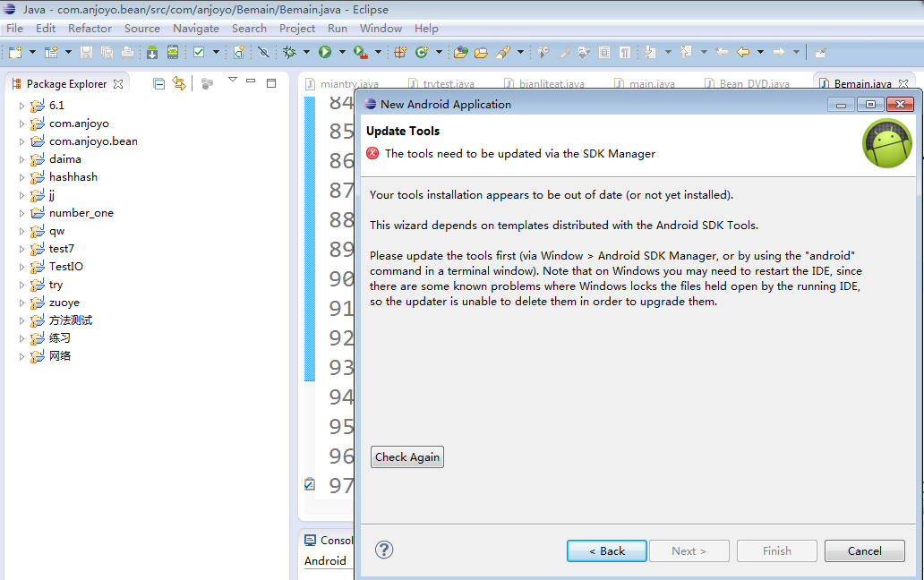
Task: Open the Project menu
Action: [297, 29]
